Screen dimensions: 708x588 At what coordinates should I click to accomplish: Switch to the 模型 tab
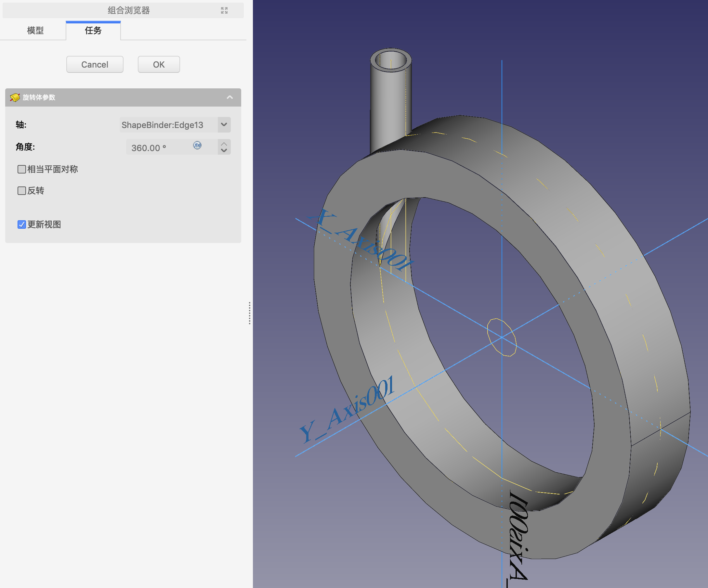35,31
